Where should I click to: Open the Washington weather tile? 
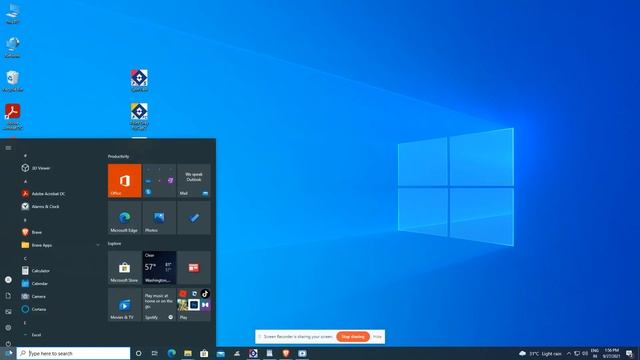coord(159,268)
